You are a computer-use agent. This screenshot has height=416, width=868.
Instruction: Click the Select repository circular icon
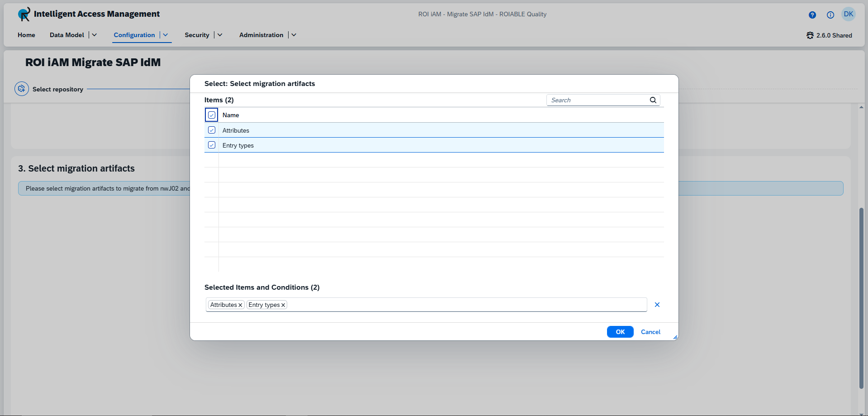click(x=21, y=89)
